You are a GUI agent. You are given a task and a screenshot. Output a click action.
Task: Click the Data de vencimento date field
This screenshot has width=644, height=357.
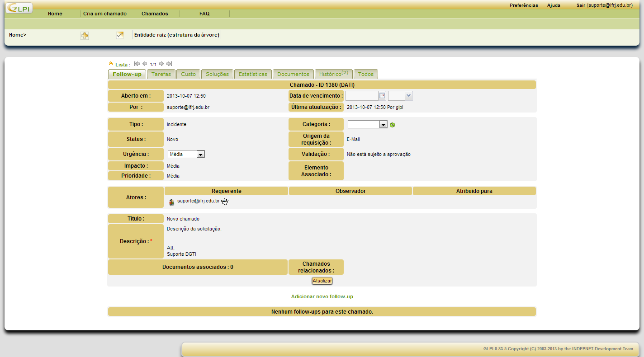point(361,96)
